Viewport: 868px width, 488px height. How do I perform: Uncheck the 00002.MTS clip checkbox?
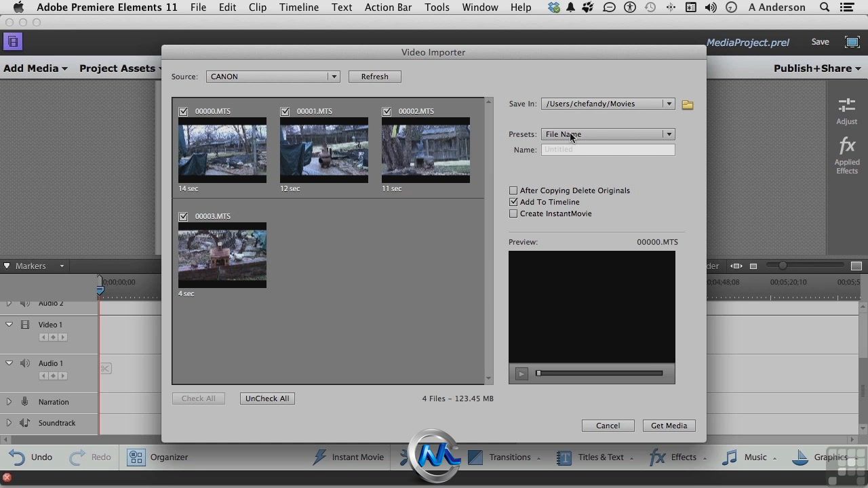click(387, 112)
